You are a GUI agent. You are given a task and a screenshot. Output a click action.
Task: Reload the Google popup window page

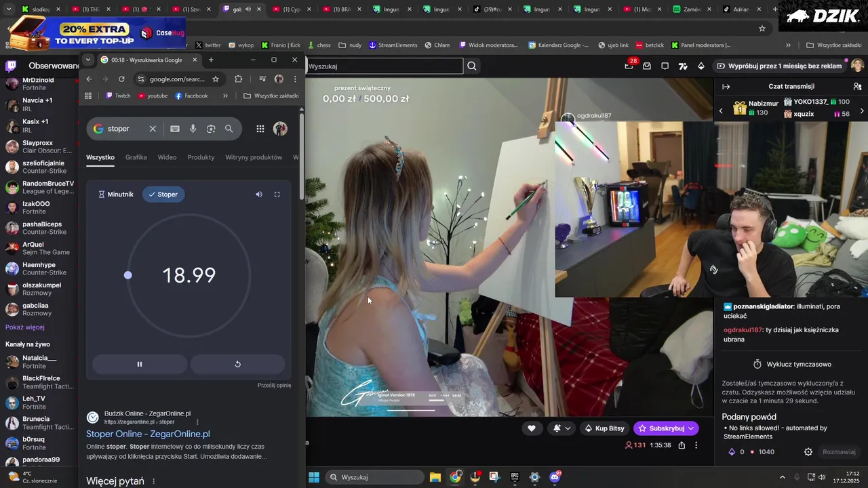pos(123,79)
